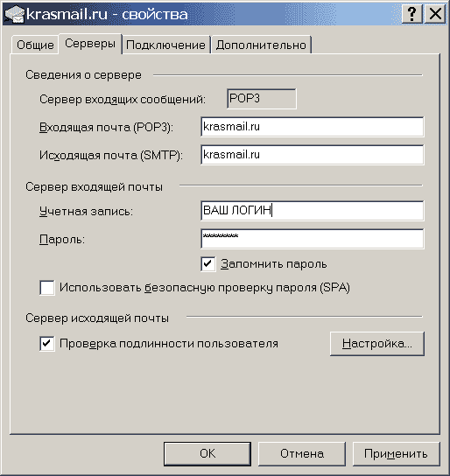
Task: Open the Дополнительно tab
Action: tap(261, 45)
